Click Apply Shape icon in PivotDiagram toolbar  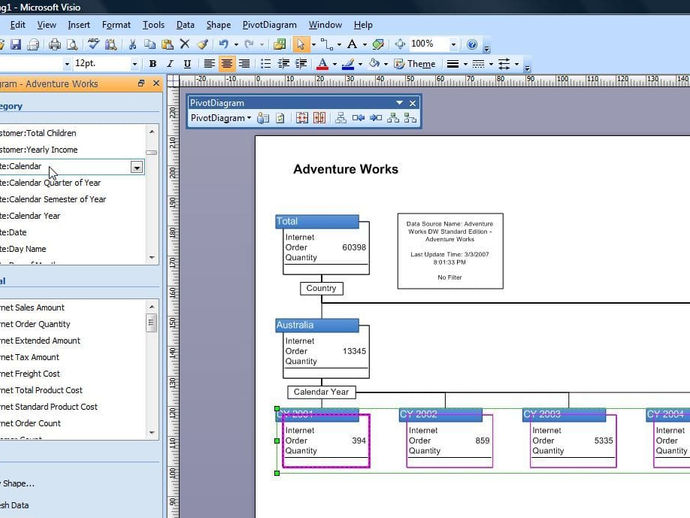[x=263, y=118]
